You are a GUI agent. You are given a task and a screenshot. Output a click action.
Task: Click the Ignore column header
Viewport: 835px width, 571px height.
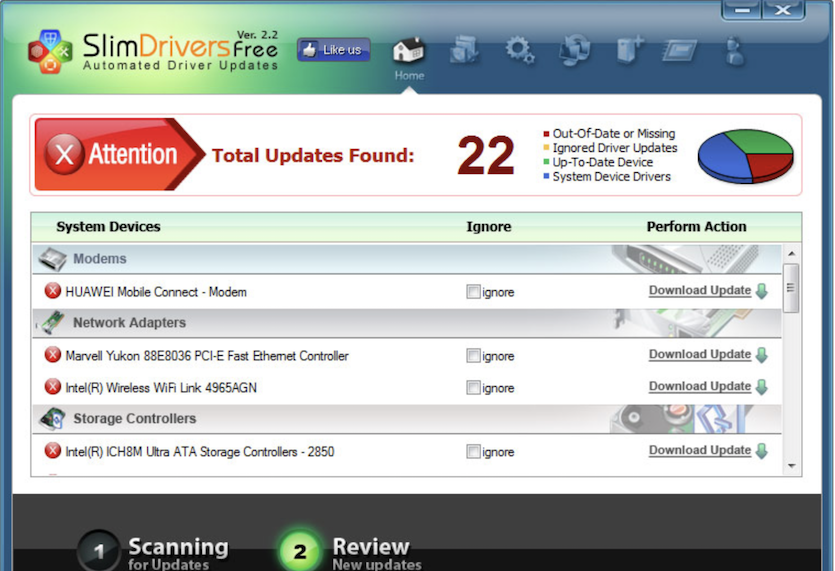coord(488,227)
